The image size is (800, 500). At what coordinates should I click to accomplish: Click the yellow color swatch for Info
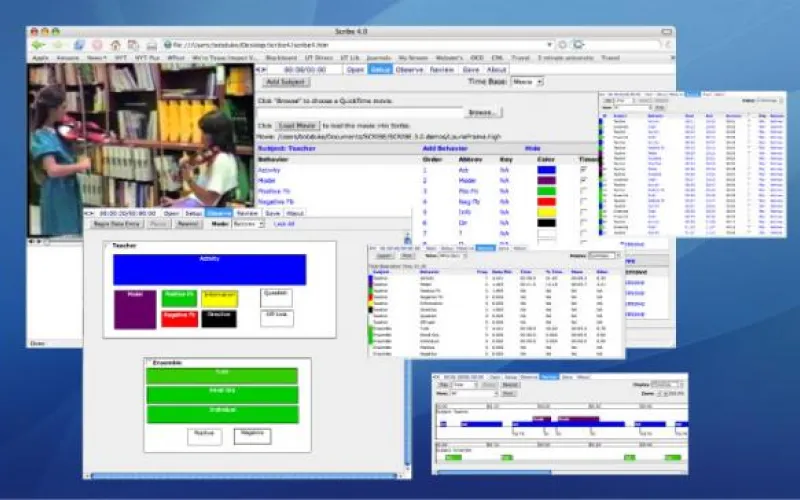546,212
